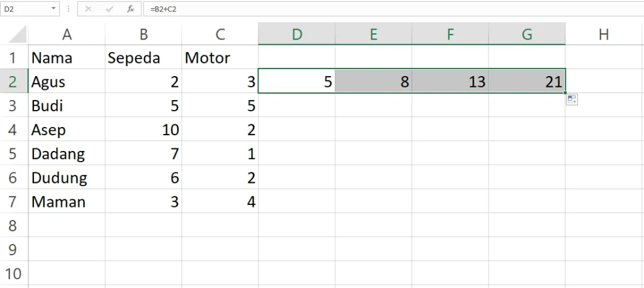This screenshot has width=644, height=288.
Task: Click Dudung's Sepeda value 6
Action: (x=143, y=177)
